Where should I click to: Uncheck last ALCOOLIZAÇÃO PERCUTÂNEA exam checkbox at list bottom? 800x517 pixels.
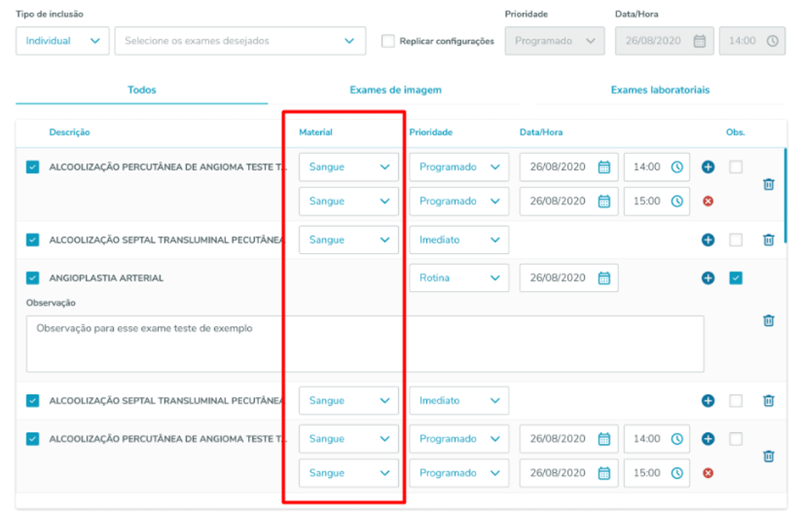click(33, 439)
